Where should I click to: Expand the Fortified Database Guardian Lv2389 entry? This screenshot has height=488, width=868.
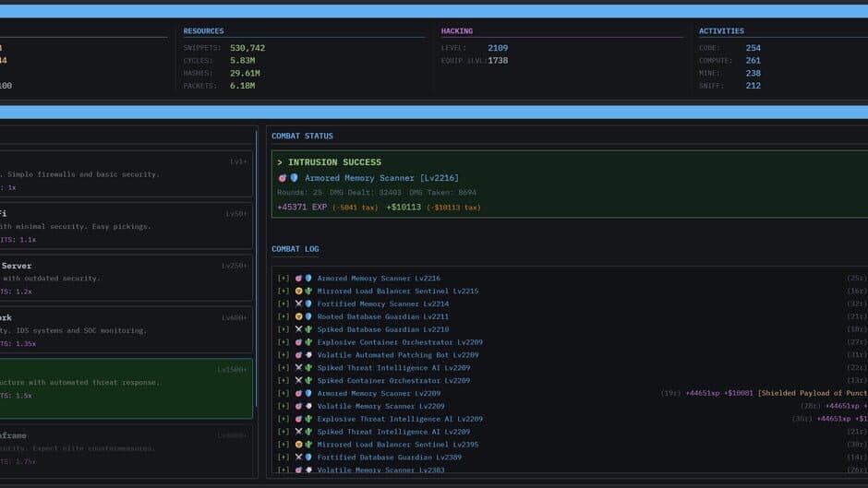pyautogui.click(x=283, y=458)
